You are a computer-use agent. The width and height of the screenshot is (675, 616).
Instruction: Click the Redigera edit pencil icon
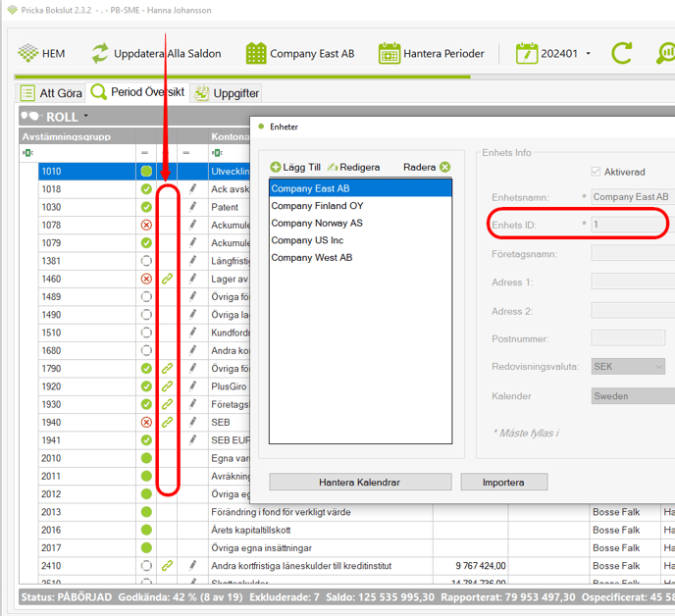click(333, 167)
